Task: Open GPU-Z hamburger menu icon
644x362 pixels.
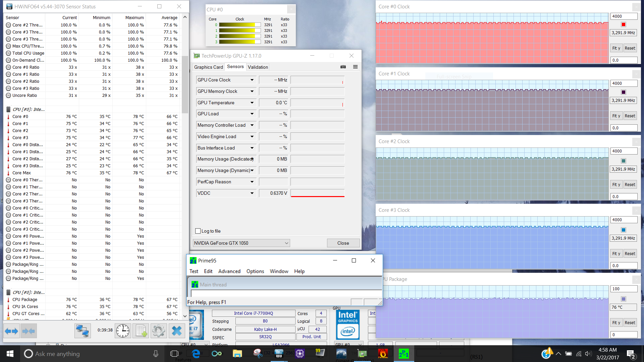Action: (x=355, y=67)
